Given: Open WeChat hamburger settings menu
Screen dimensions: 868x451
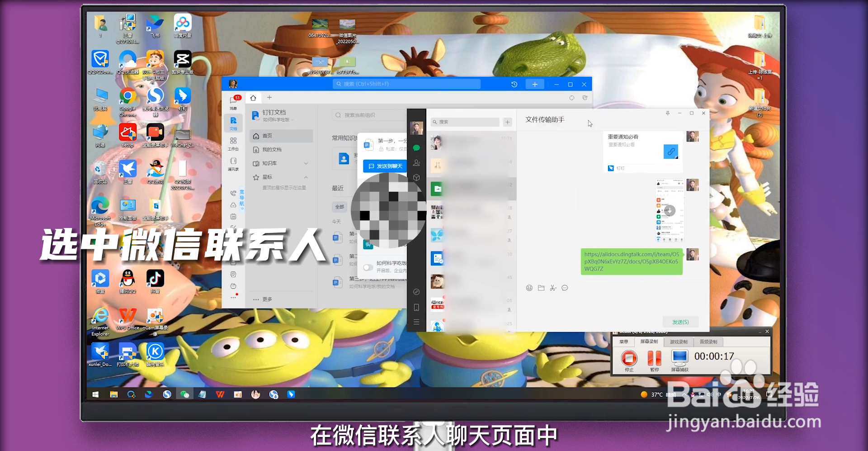Looking at the screenshot, I should coord(416,322).
